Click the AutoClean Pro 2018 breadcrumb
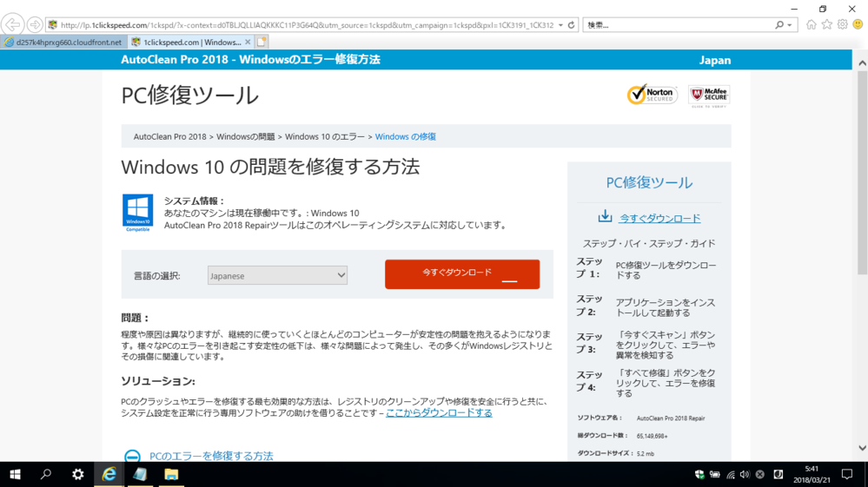Viewport: 868px width, 487px height. coord(170,136)
